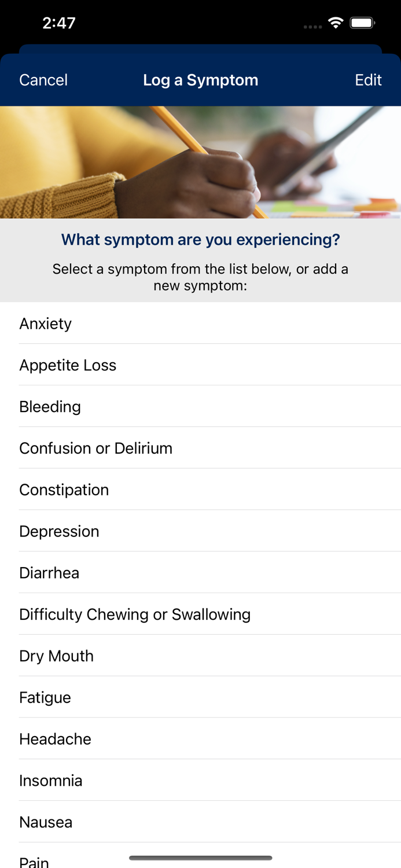This screenshot has width=401, height=868.
Task: Log Bleeding as a symptom
Action: tap(50, 407)
